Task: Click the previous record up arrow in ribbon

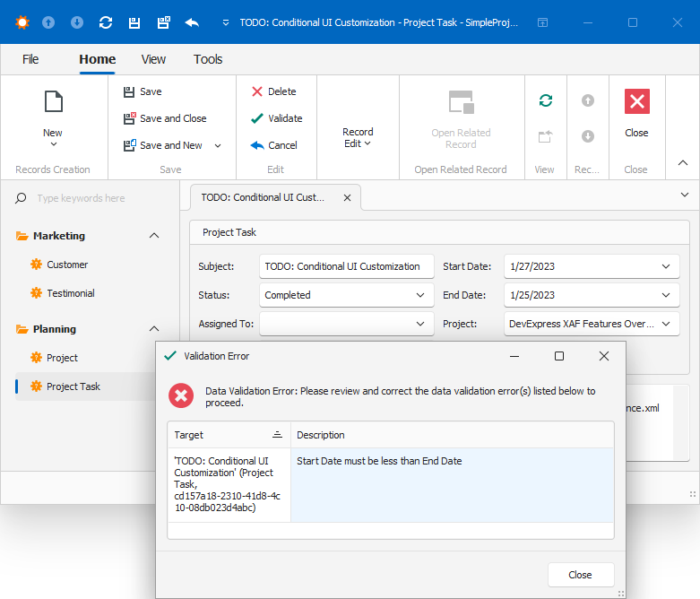Action: coord(587,100)
